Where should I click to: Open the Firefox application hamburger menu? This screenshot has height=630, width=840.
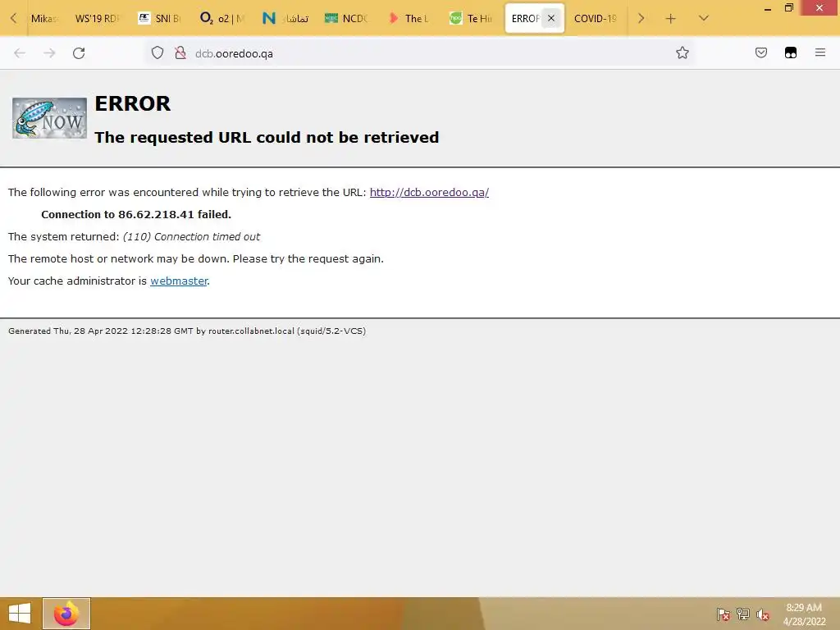[820, 52]
